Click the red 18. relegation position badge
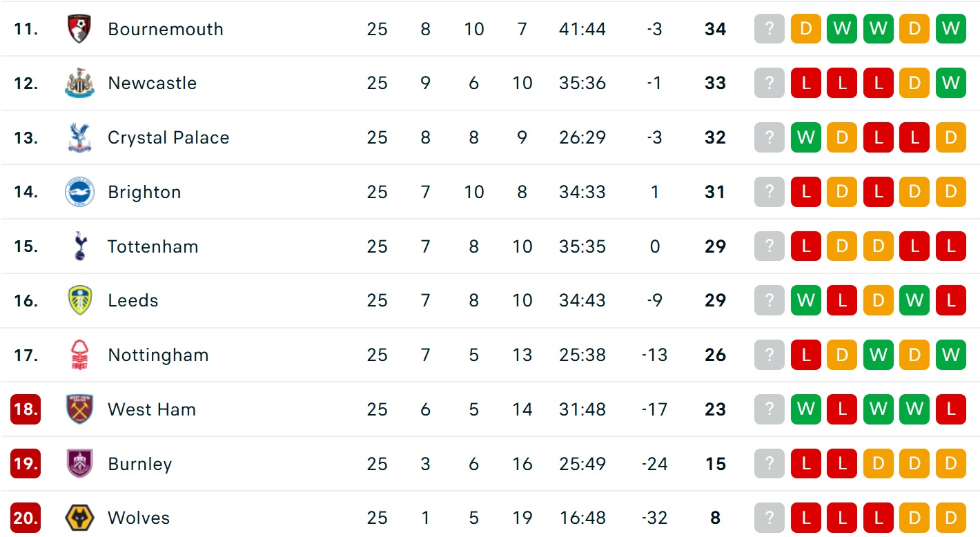 coord(26,409)
